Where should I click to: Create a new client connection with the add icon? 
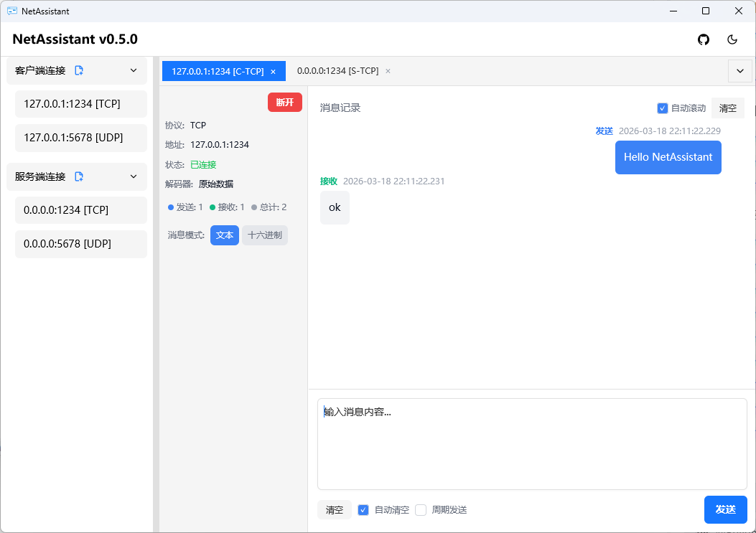[x=79, y=70]
